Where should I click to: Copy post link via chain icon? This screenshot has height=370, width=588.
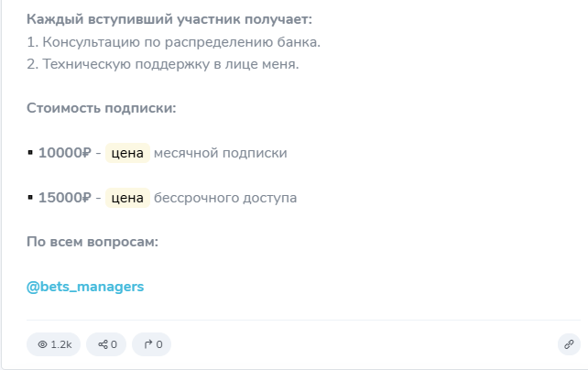point(569,344)
